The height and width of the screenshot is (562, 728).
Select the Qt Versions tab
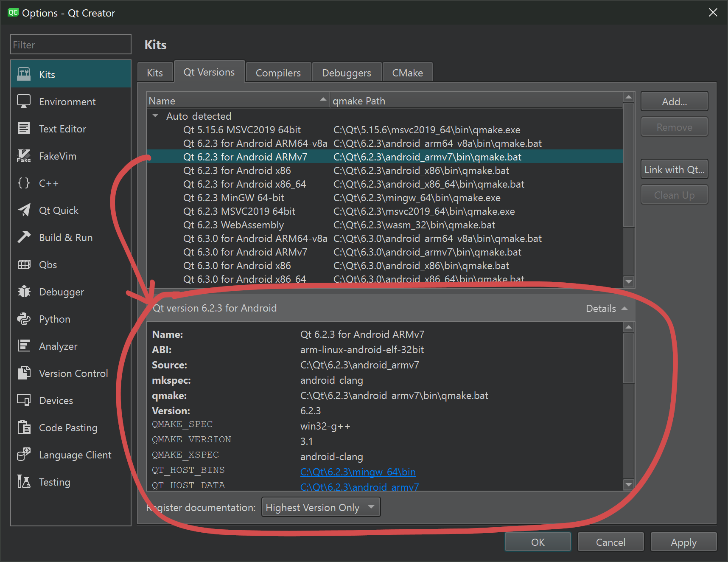point(209,72)
